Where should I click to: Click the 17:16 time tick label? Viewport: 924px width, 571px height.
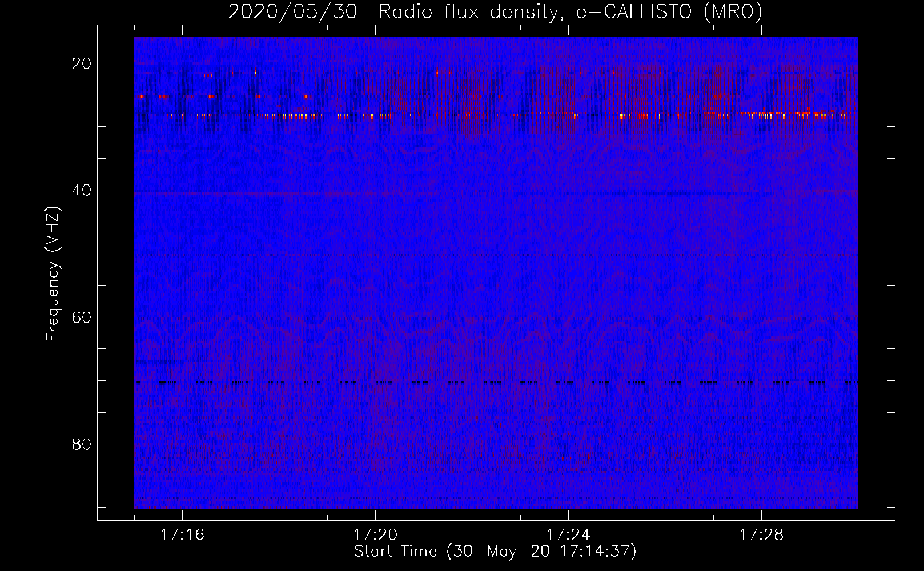(x=182, y=535)
